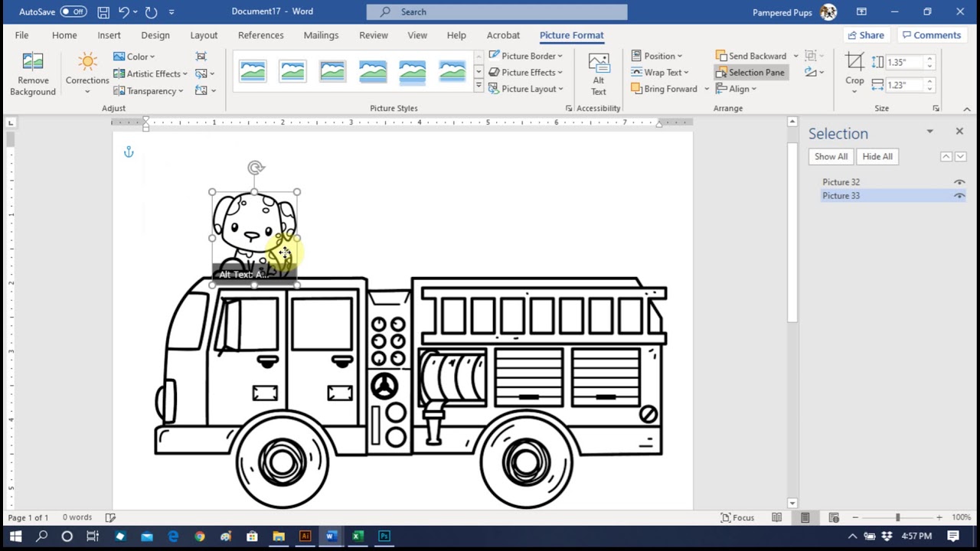The width and height of the screenshot is (980, 551).
Task: Open the Artistic Effects dropdown
Action: [x=150, y=73]
